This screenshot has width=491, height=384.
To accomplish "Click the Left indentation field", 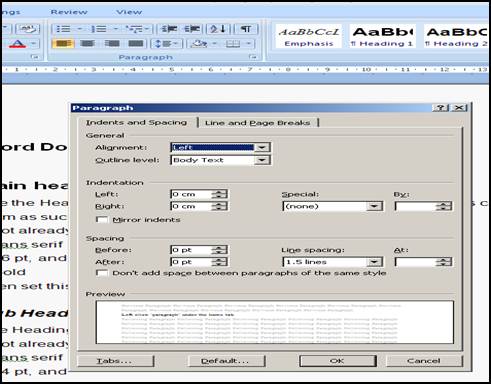I will click(191, 194).
